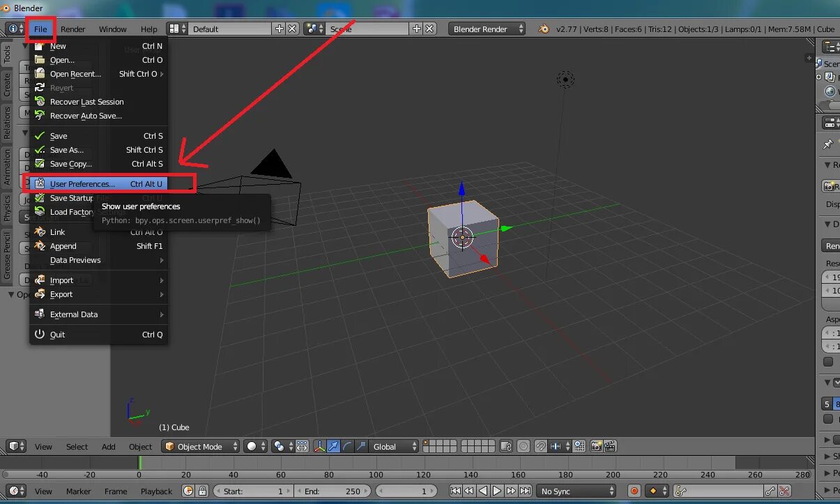
Task: Expand the Export submenu
Action: 98,294
